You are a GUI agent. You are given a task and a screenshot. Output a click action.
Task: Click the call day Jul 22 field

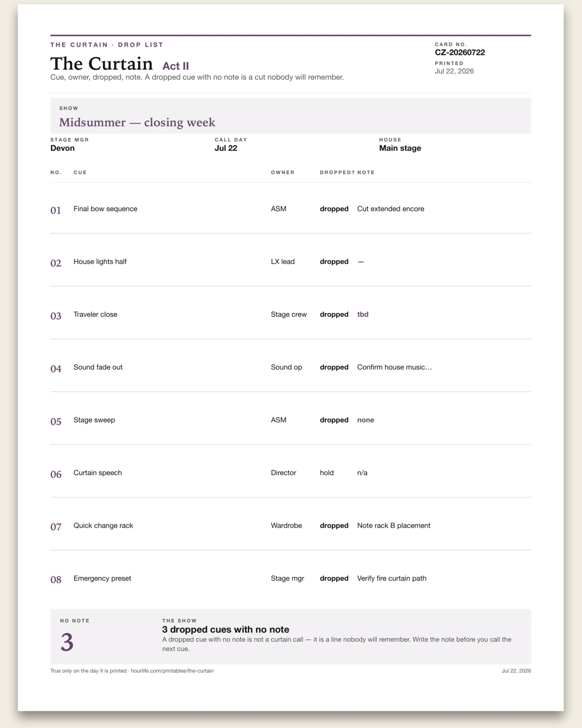226,148
